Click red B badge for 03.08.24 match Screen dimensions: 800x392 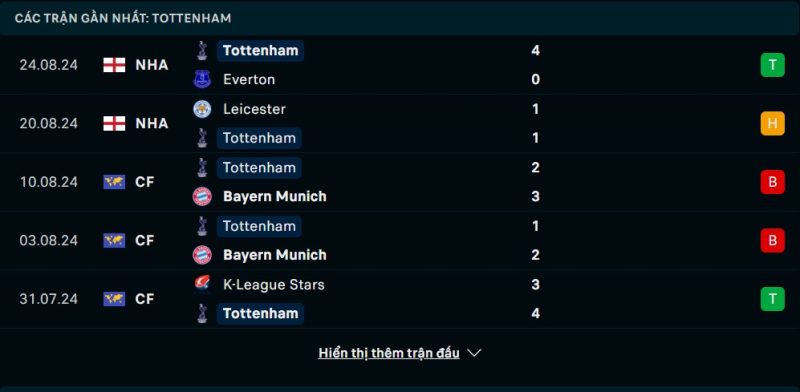(x=772, y=240)
